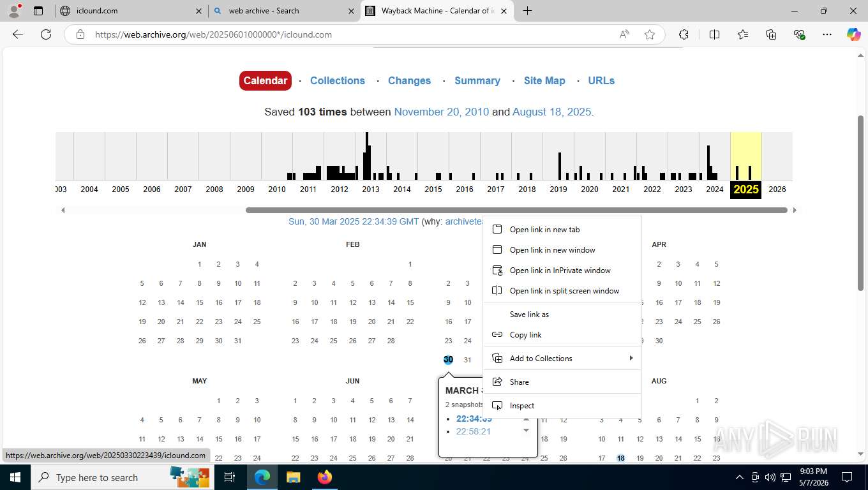
Task: Select the Calendar view button
Action: pos(266,80)
